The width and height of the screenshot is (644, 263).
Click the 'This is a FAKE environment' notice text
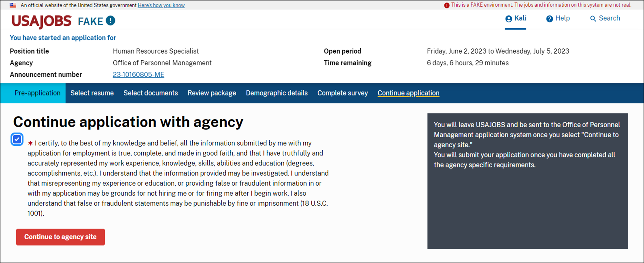[x=541, y=5]
